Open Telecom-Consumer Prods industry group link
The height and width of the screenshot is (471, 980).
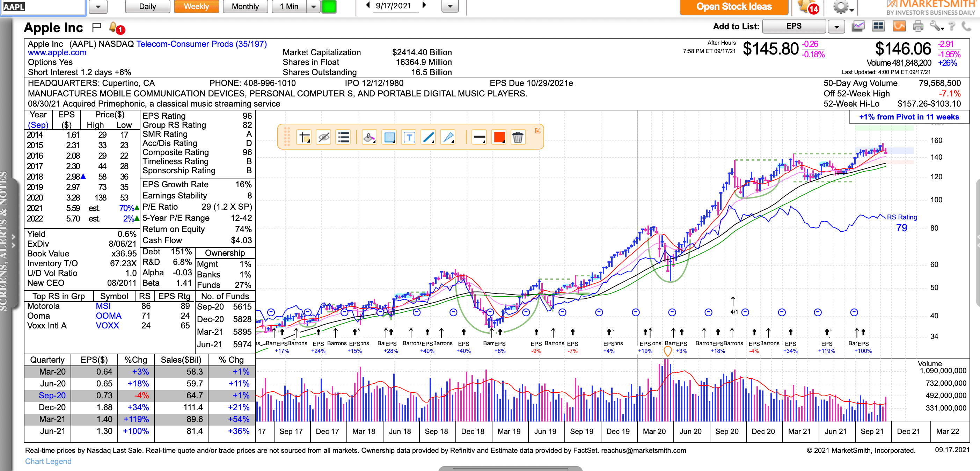tap(201, 44)
